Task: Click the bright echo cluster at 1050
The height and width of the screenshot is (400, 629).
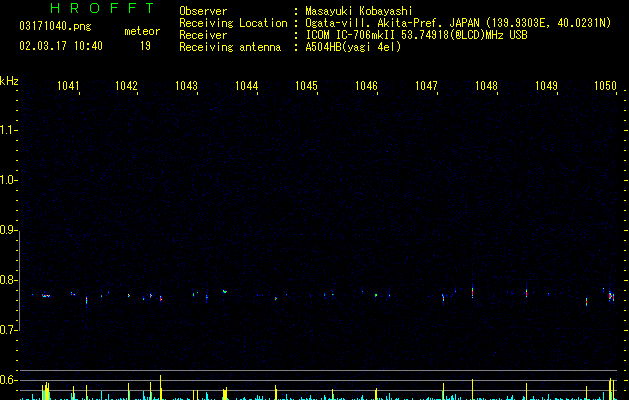Action: point(611,296)
